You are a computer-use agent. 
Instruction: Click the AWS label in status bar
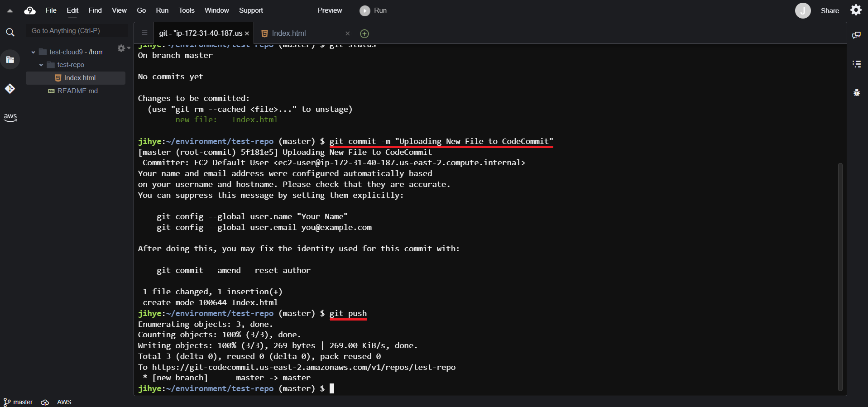pos(64,402)
